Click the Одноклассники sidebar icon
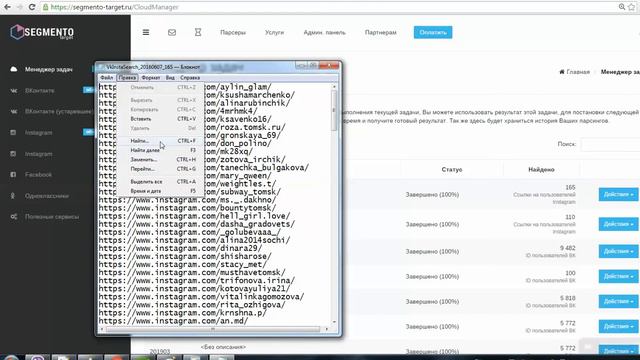The height and width of the screenshot is (360, 640). (x=13, y=196)
